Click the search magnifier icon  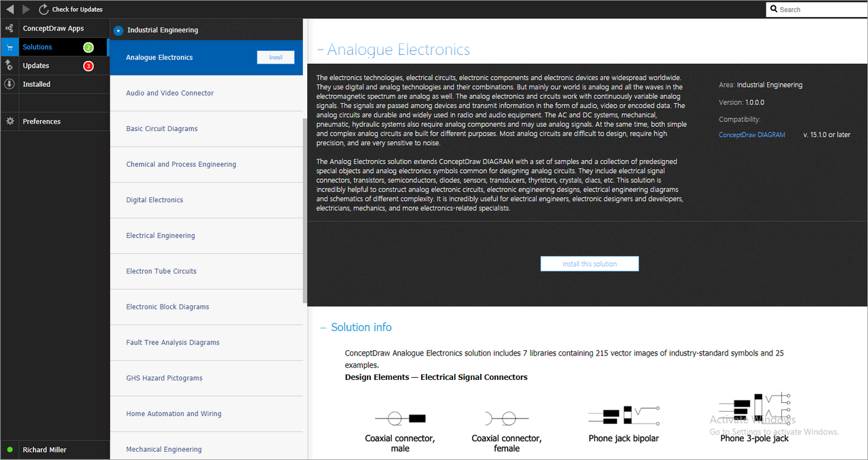[774, 9]
